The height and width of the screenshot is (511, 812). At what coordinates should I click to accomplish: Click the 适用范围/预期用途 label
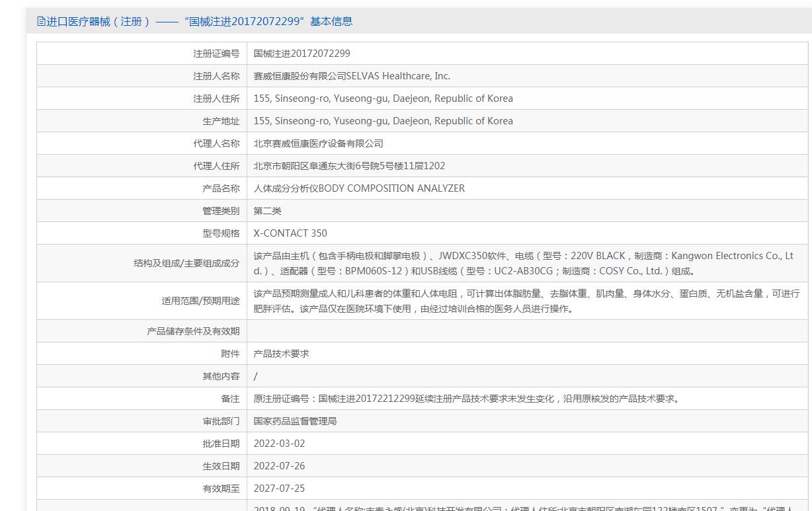tap(200, 301)
